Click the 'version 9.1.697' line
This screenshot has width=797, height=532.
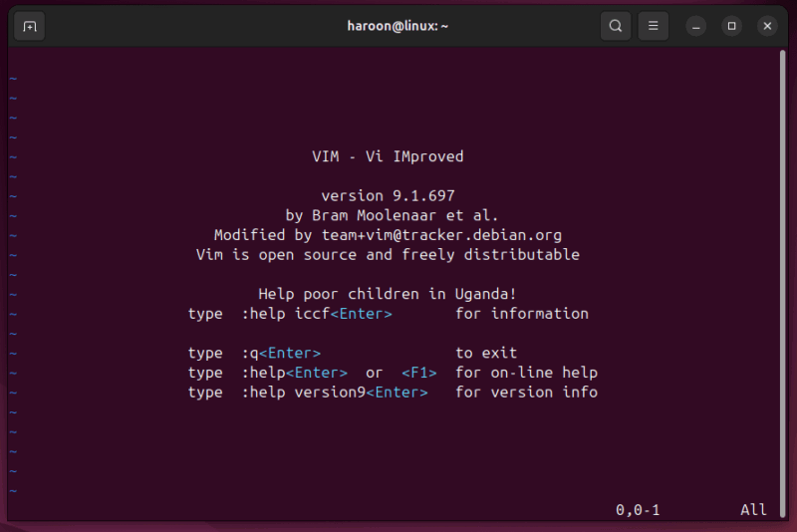388,195
